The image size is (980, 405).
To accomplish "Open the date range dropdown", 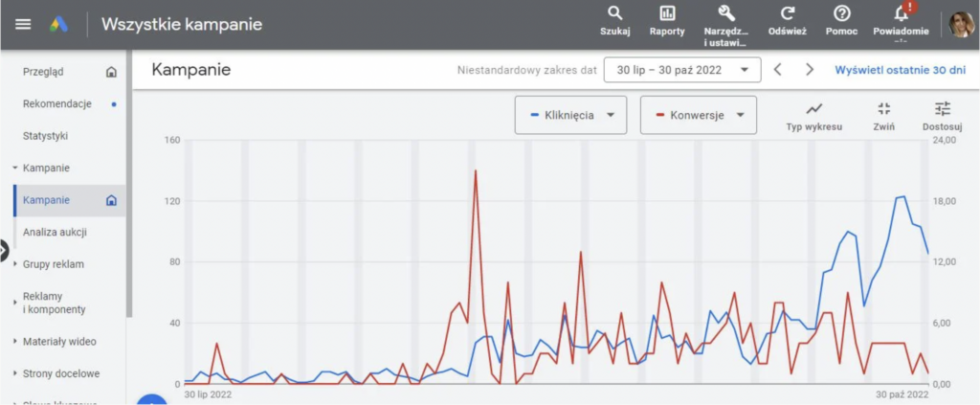I will coord(682,70).
